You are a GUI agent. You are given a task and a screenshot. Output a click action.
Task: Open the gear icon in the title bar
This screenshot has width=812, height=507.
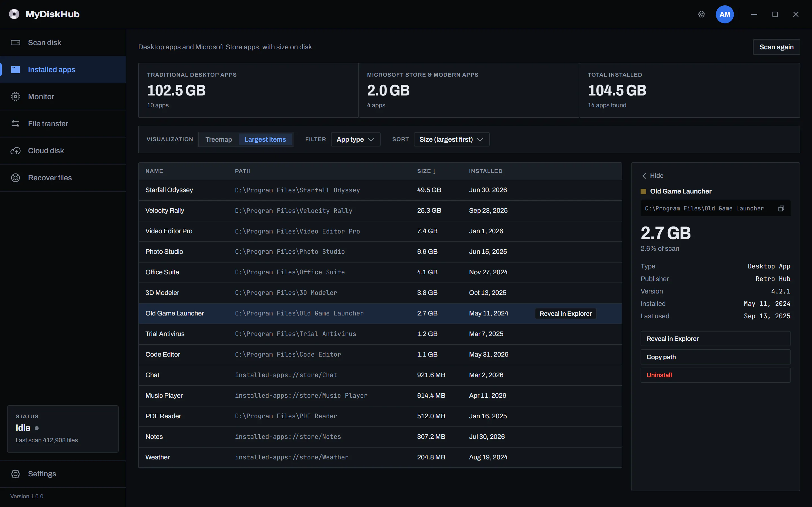point(701,14)
